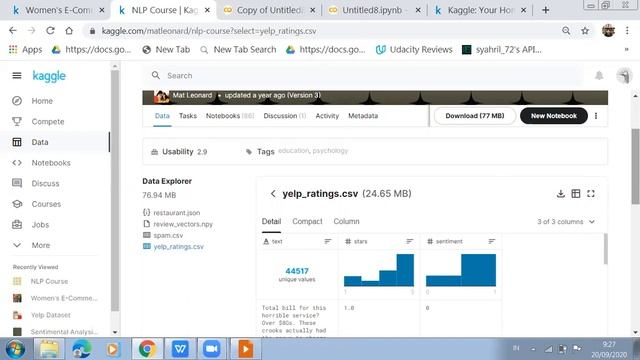Screen dimensions: 640x360
Task: Open the Kaggle hamburger menu
Action: click(17, 76)
